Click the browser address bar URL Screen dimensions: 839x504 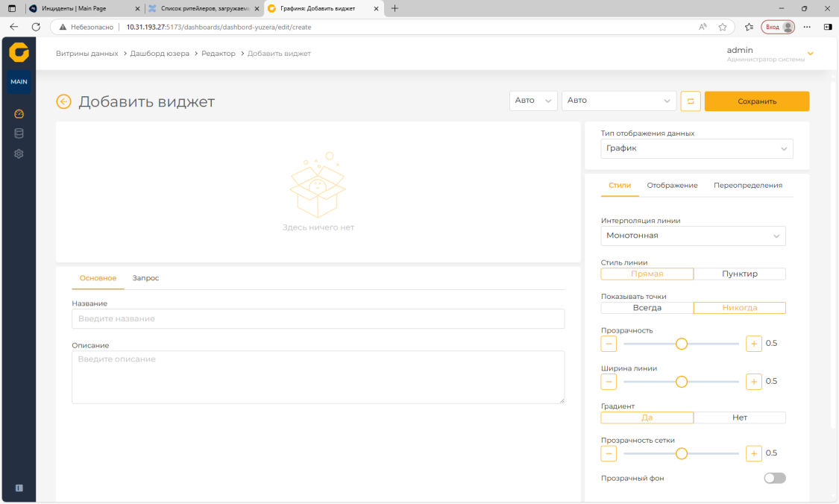219,27
